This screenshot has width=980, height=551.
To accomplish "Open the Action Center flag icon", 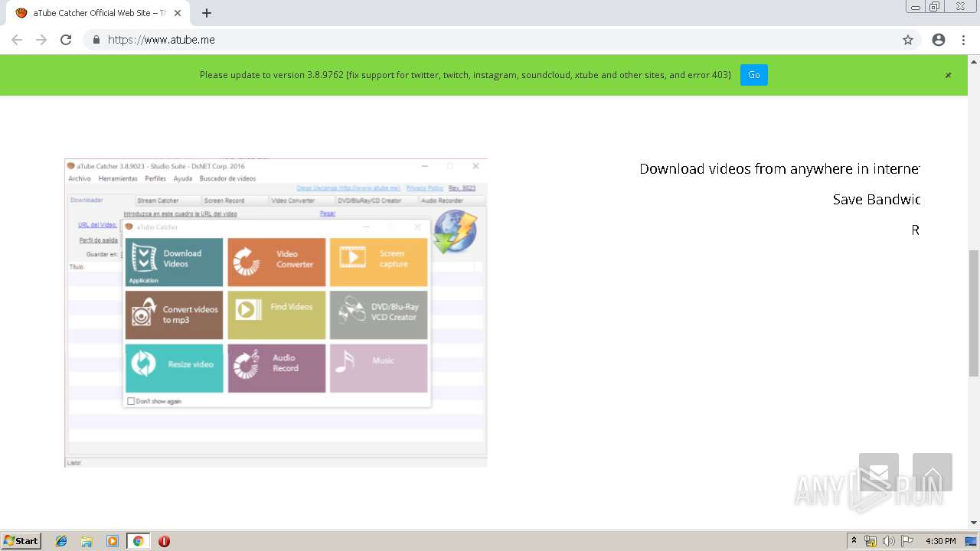I will (907, 541).
